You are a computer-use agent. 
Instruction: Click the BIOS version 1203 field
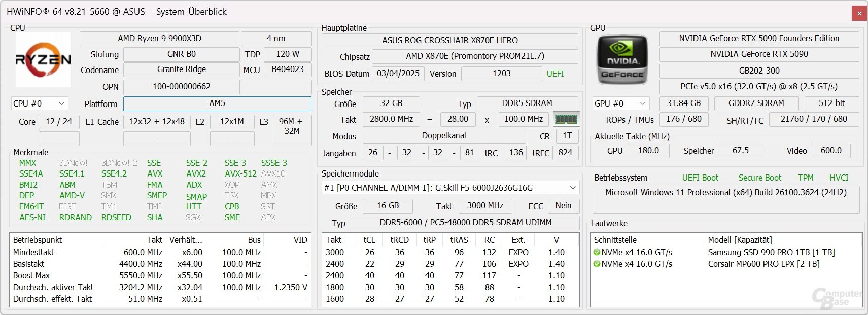coord(502,74)
